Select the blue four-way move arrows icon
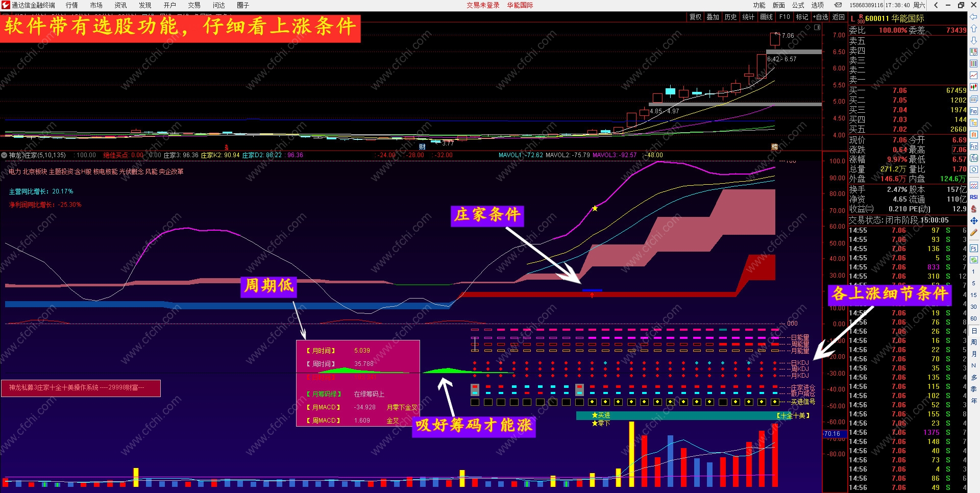Image resolution: width=980 pixels, height=493 pixels. pos(974,220)
